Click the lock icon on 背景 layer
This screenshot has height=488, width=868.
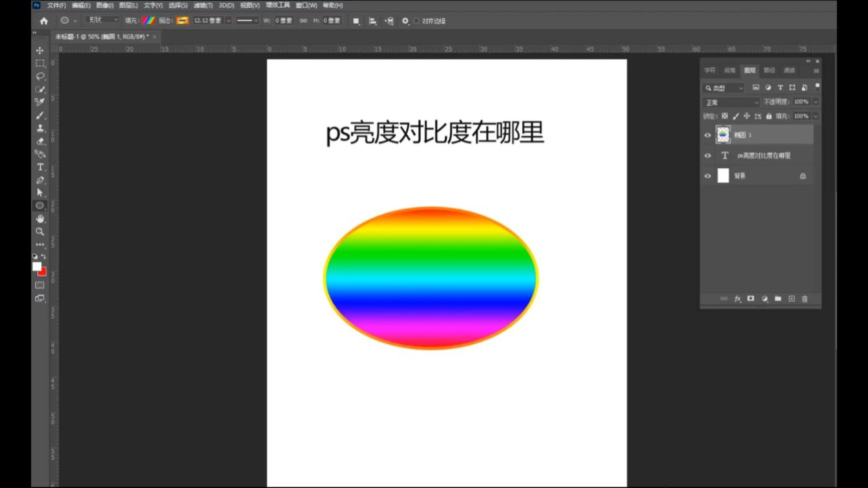803,176
